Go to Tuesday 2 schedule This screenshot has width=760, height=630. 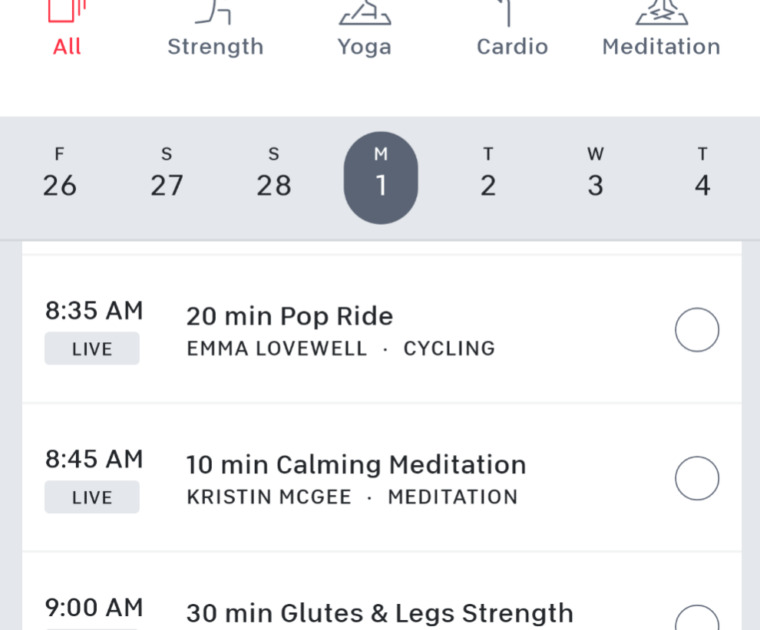click(488, 173)
